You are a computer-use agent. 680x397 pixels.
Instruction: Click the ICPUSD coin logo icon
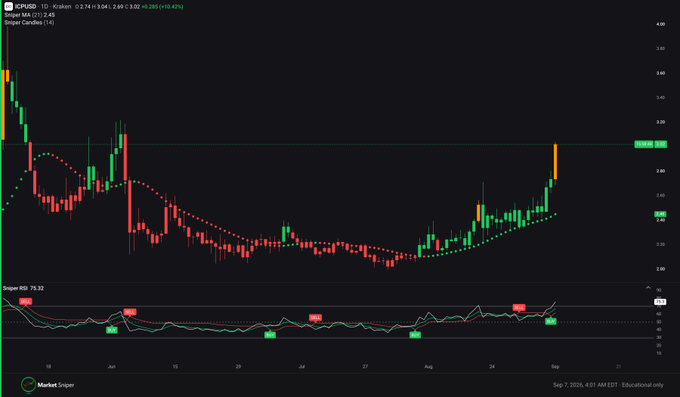tap(8, 7)
